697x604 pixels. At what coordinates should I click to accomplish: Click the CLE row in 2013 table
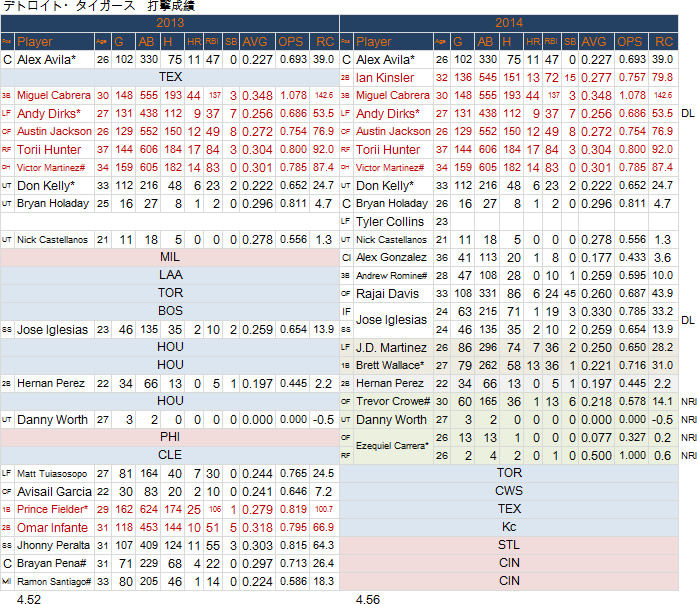170,455
